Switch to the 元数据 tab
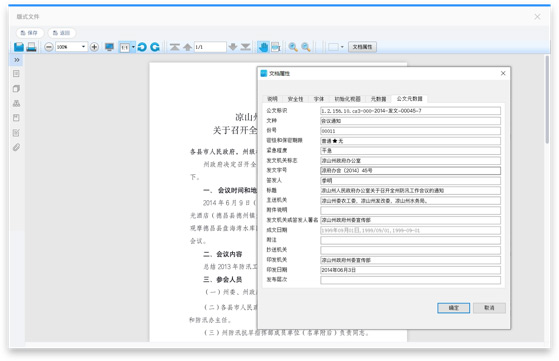559x361 pixels. point(378,99)
